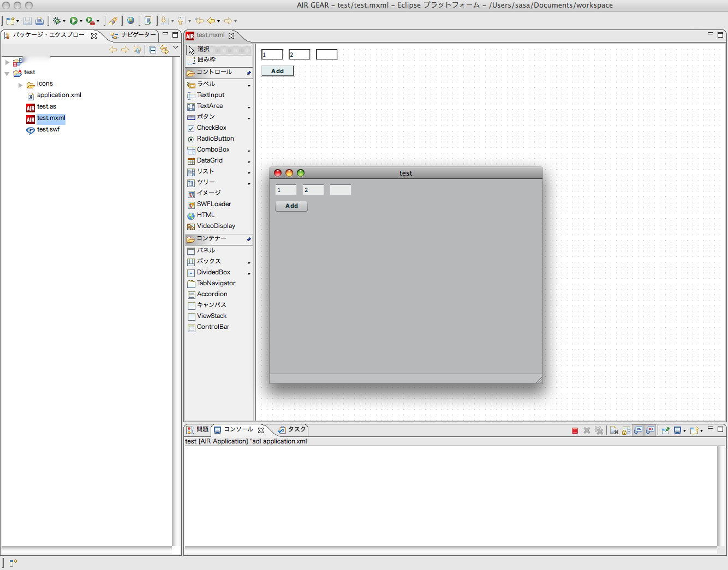Click empty third field in test window
The height and width of the screenshot is (570, 728).
[340, 190]
